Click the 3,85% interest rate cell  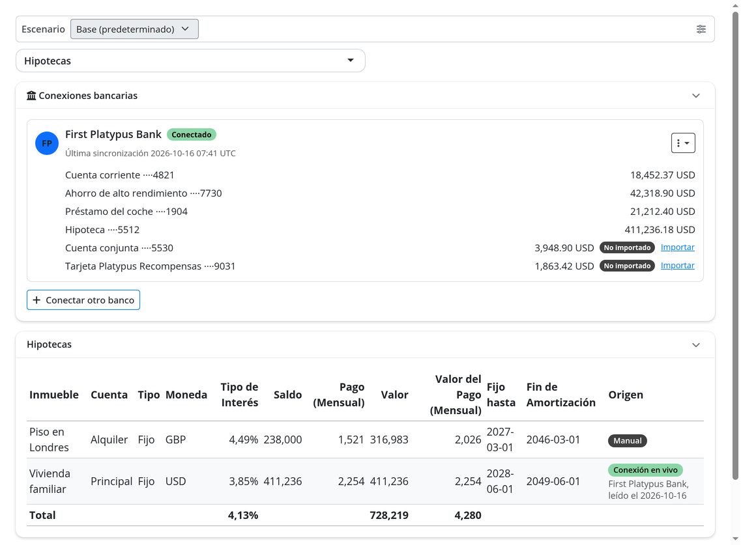pos(244,481)
